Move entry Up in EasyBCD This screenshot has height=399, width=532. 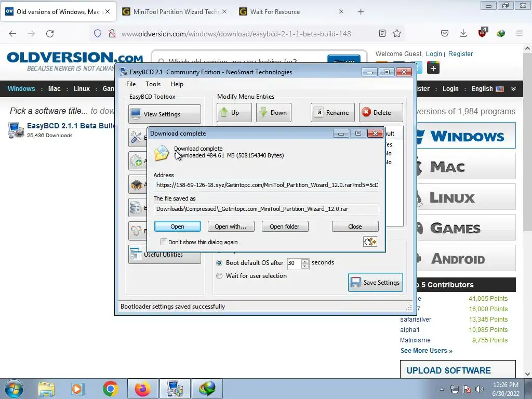coord(234,113)
